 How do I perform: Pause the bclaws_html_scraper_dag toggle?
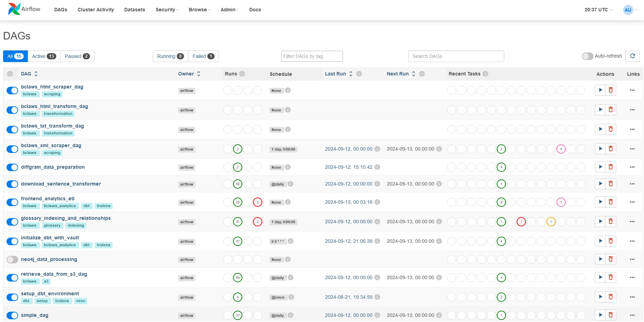[x=12, y=91]
